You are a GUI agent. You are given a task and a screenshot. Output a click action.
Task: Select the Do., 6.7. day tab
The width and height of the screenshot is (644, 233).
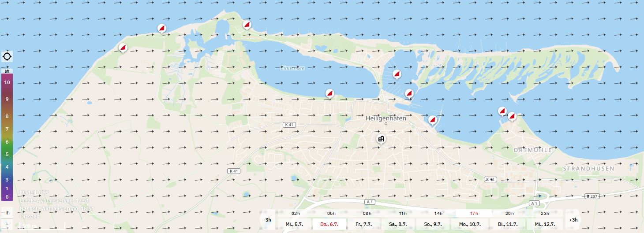point(330,224)
